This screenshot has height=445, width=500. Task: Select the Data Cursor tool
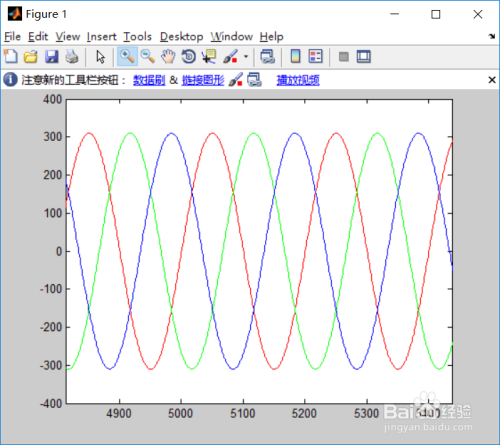209,56
